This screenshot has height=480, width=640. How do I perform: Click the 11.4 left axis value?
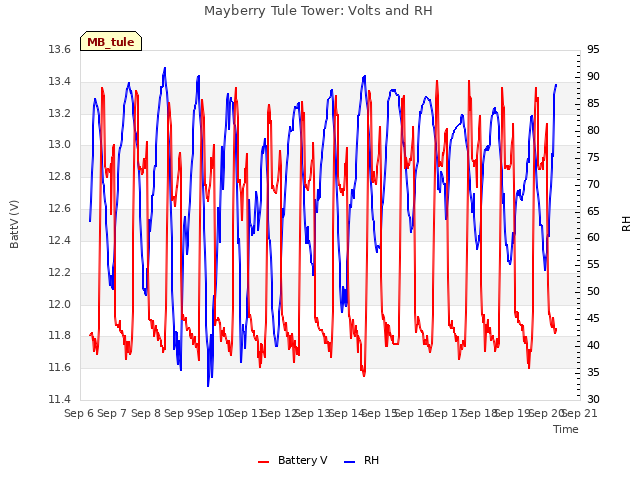[60, 399]
